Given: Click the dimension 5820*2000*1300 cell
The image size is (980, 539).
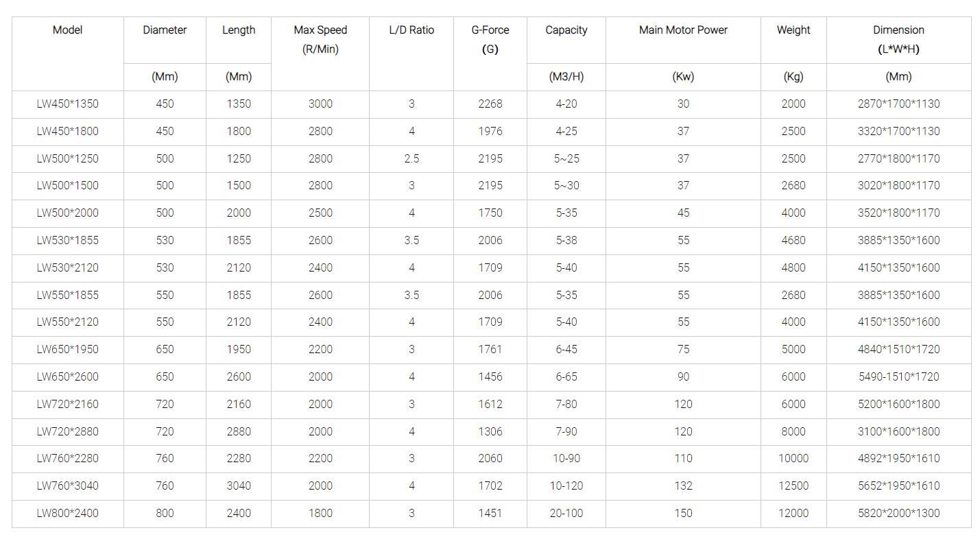Looking at the screenshot, I should [898, 513].
